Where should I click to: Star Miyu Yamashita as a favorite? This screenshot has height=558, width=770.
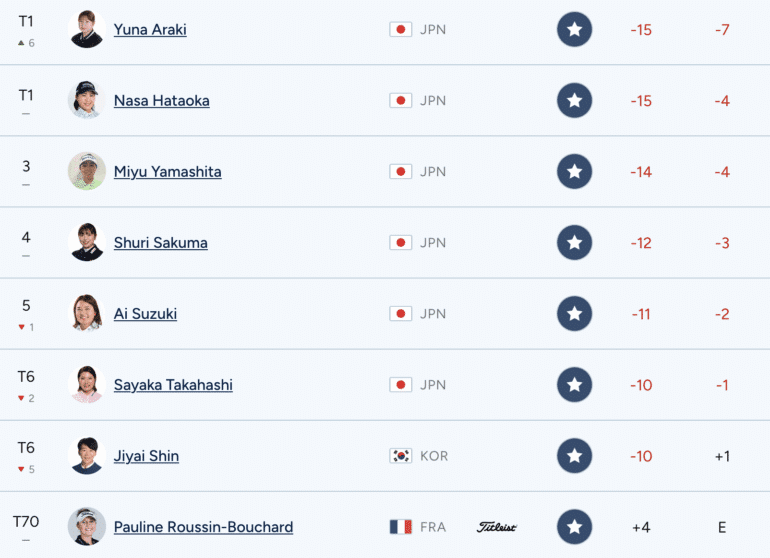tap(574, 172)
